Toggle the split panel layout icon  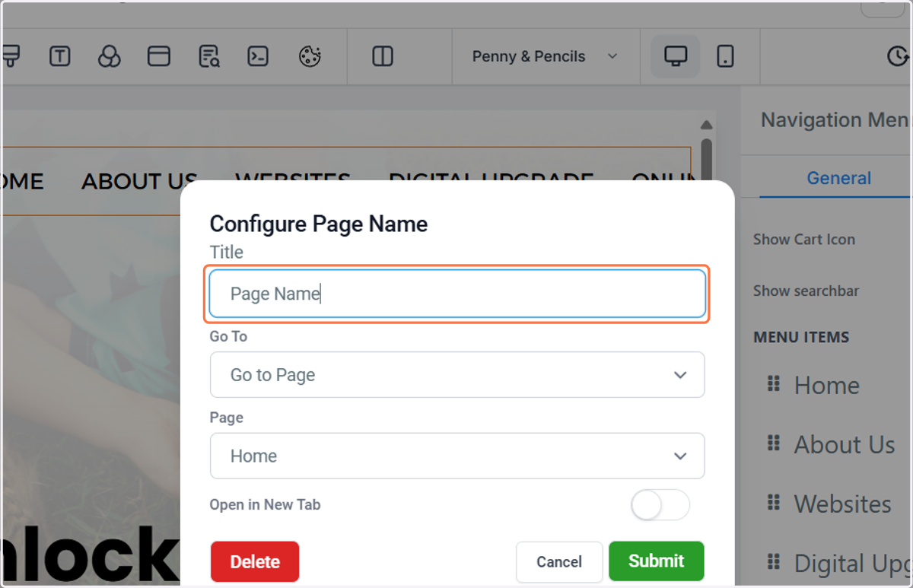[x=383, y=56]
